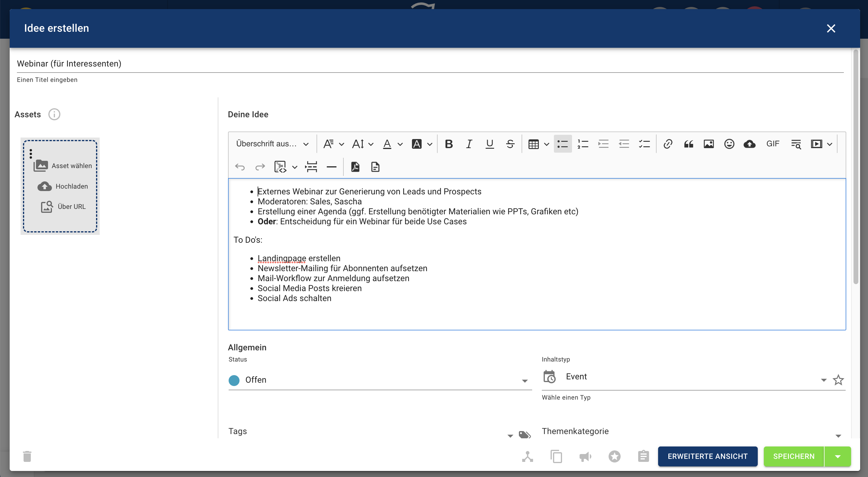Open the font size dropdown

click(362, 144)
